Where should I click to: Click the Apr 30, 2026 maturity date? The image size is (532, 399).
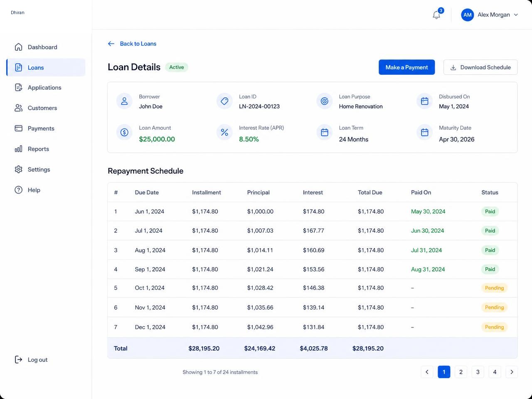point(456,139)
